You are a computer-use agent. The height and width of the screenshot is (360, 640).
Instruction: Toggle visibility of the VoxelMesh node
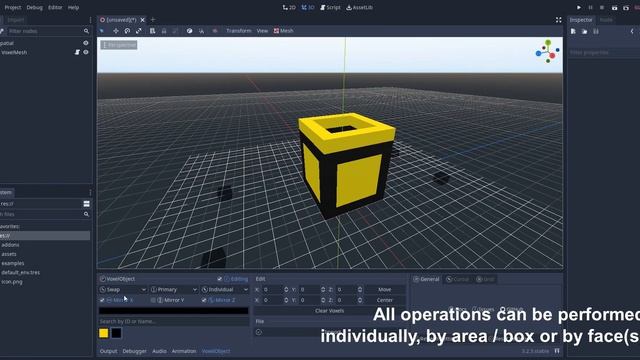pos(86,52)
